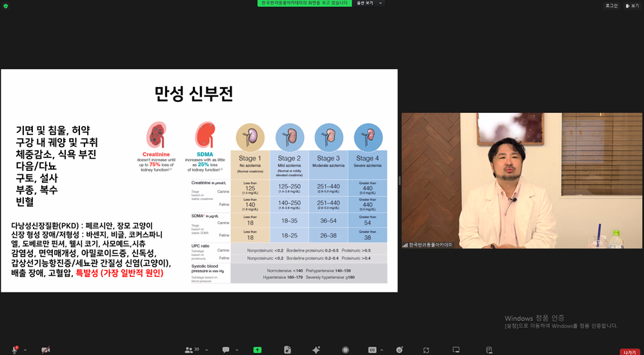Click the green share screen icon

pos(257,350)
